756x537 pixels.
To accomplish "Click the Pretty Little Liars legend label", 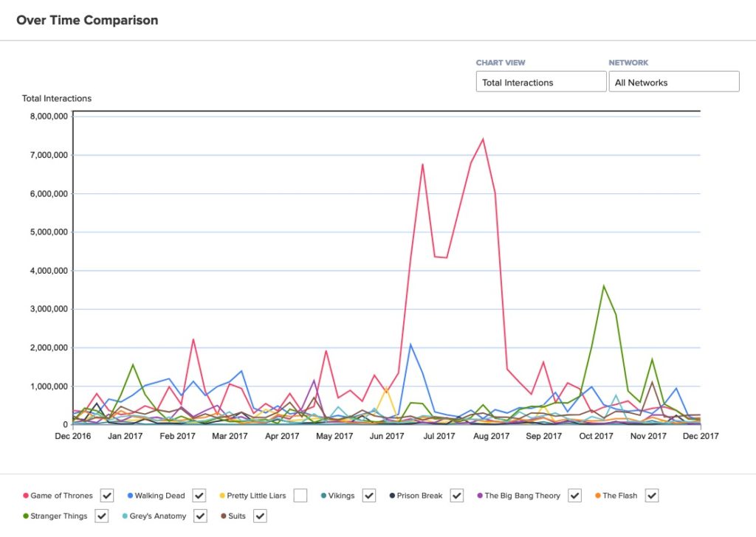I will coord(257,496).
